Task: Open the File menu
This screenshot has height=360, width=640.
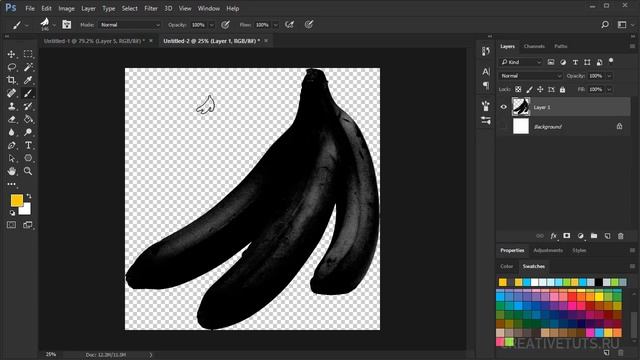Action: click(x=30, y=8)
